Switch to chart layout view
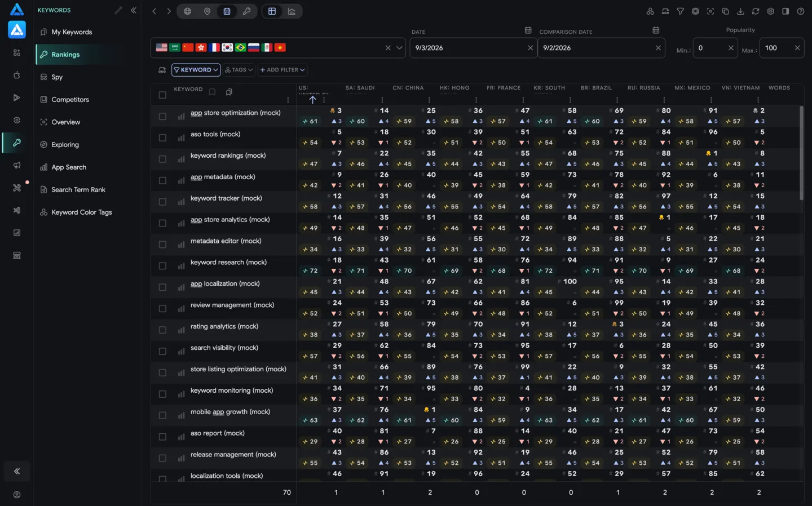The height and width of the screenshot is (506, 812). [x=292, y=11]
